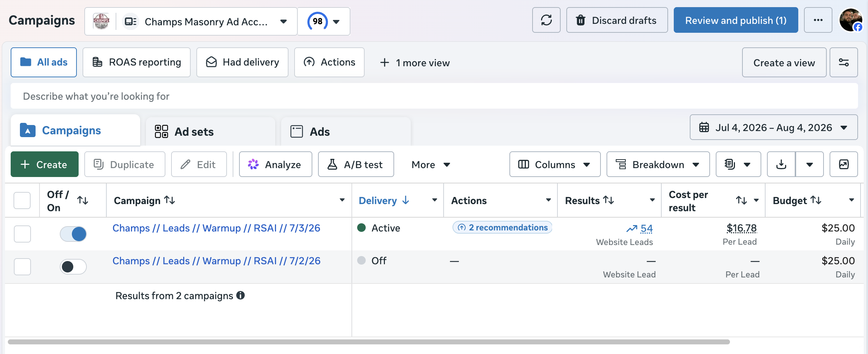Open the date range Jul 4 – Aug 4 dropdown
Image resolution: width=868 pixels, height=354 pixels.
click(x=774, y=127)
